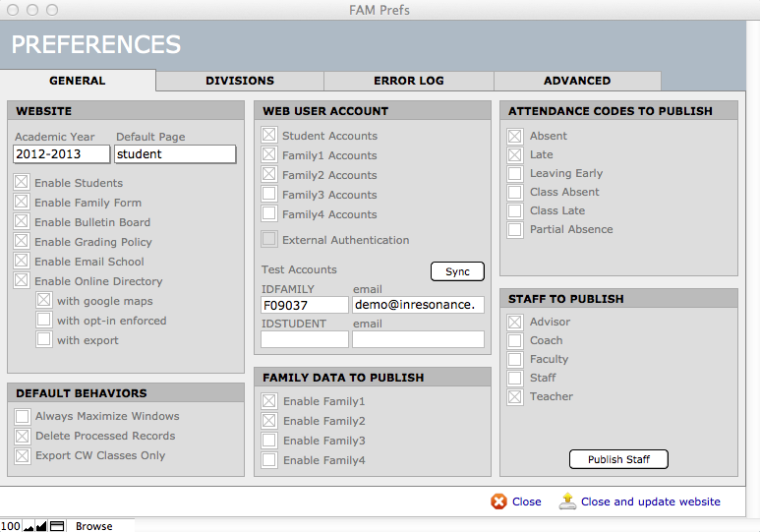This screenshot has width=760, height=532.
Task: Click the IDSTUDENT input field
Action: [304, 339]
